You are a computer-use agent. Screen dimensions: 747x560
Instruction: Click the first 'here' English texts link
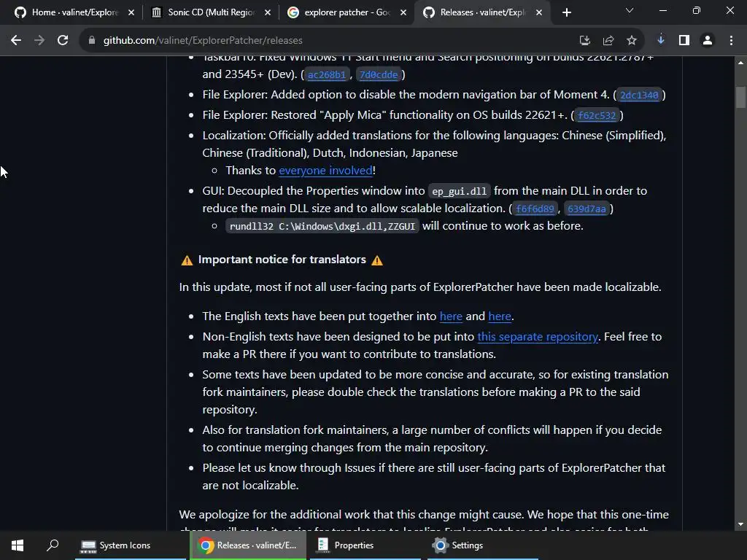pos(451,316)
